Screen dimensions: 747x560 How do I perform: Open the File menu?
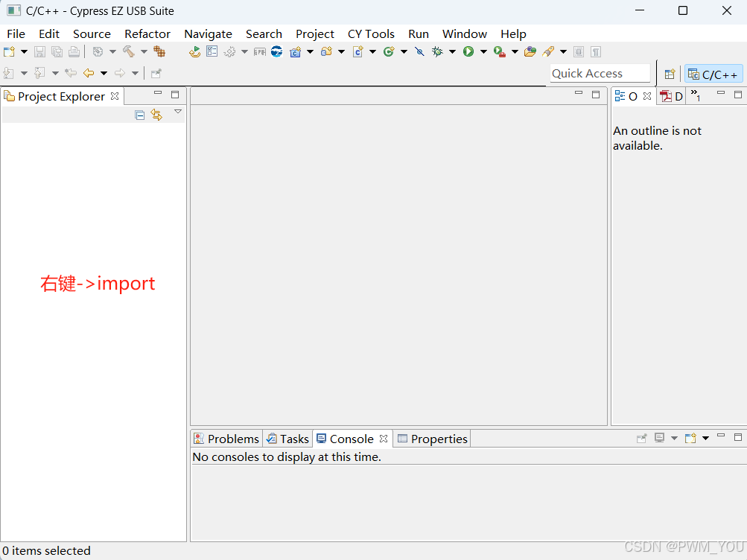tap(16, 34)
